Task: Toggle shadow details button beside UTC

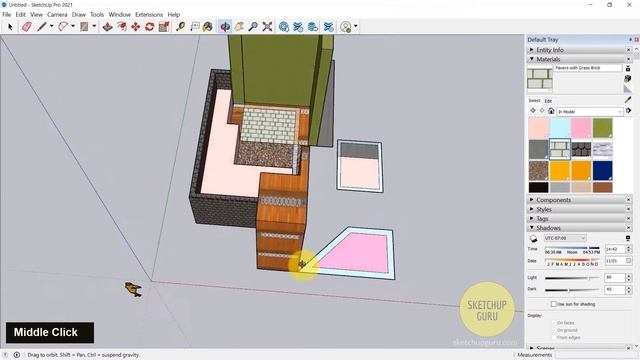Action: point(628,238)
